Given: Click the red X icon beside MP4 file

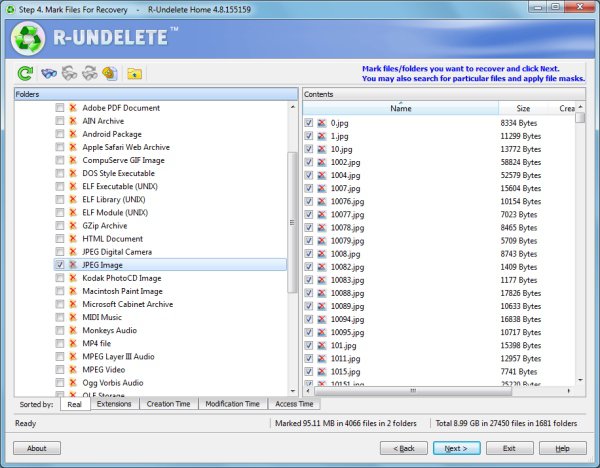Looking at the screenshot, I should 73,343.
